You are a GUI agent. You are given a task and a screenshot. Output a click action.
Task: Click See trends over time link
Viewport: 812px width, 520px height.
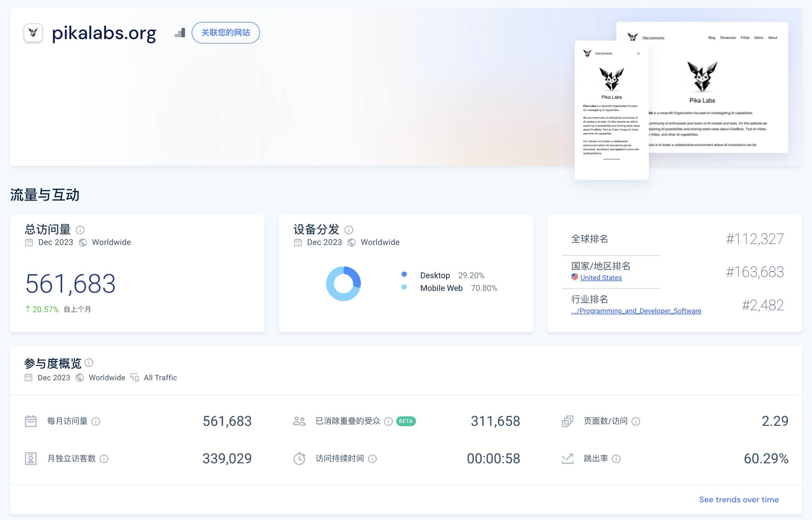click(x=739, y=499)
